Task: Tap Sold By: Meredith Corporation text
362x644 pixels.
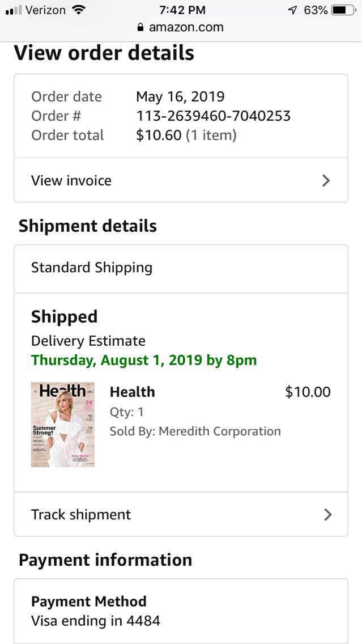Action: click(x=195, y=431)
